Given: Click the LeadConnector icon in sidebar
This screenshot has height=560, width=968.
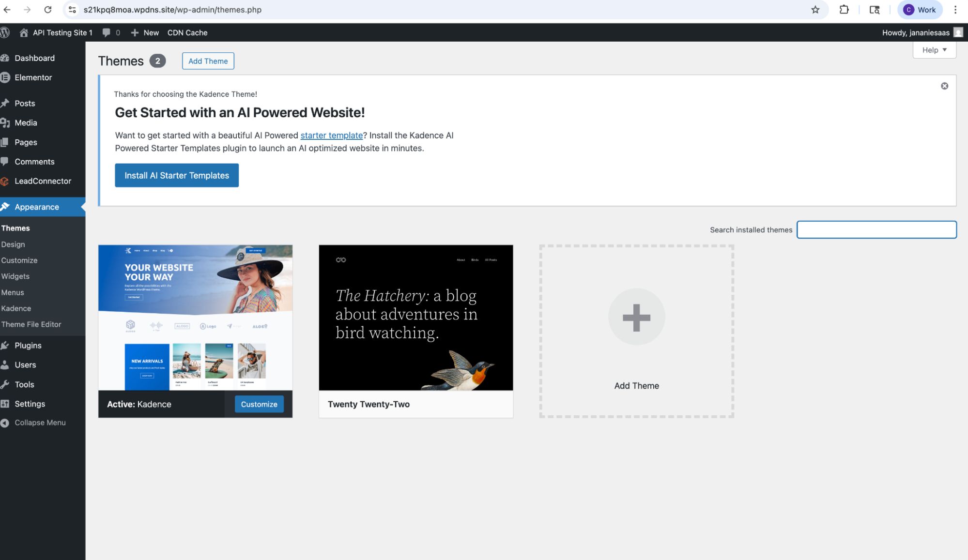Looking at the screenshot, I should [x=5, y=181].
